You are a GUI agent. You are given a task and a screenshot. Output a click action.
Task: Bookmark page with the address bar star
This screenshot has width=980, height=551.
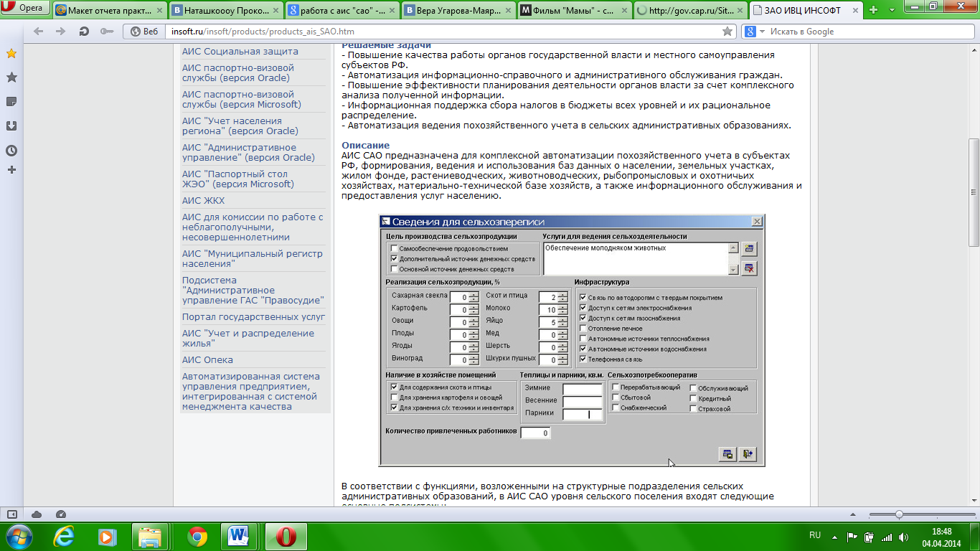[727, 32]
